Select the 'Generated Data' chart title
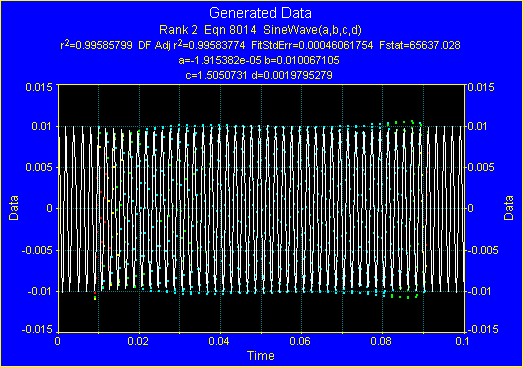The height and width of the screenshot is (367, 523). tap(260, 13)
